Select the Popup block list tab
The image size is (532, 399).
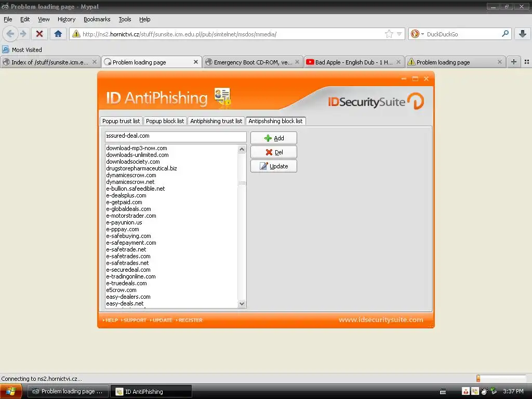pos(165,121)
